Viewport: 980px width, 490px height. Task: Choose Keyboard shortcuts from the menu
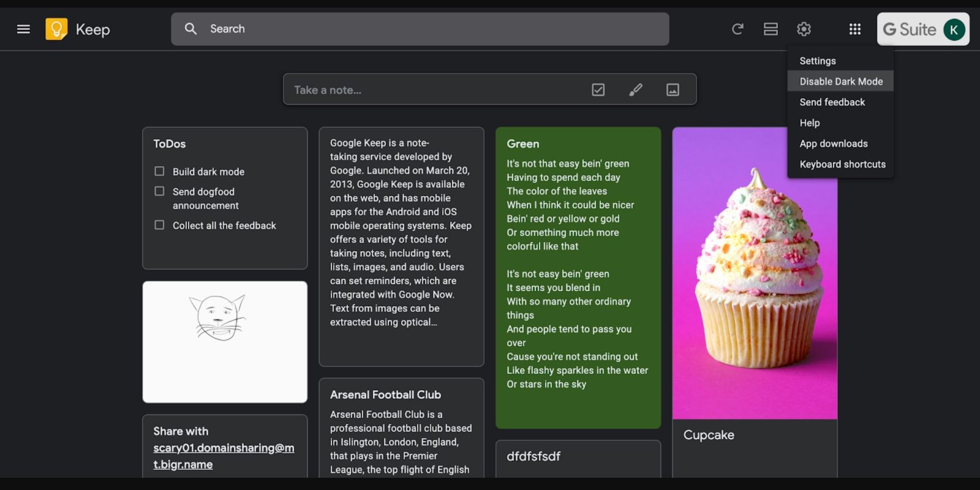coord(842,164)
